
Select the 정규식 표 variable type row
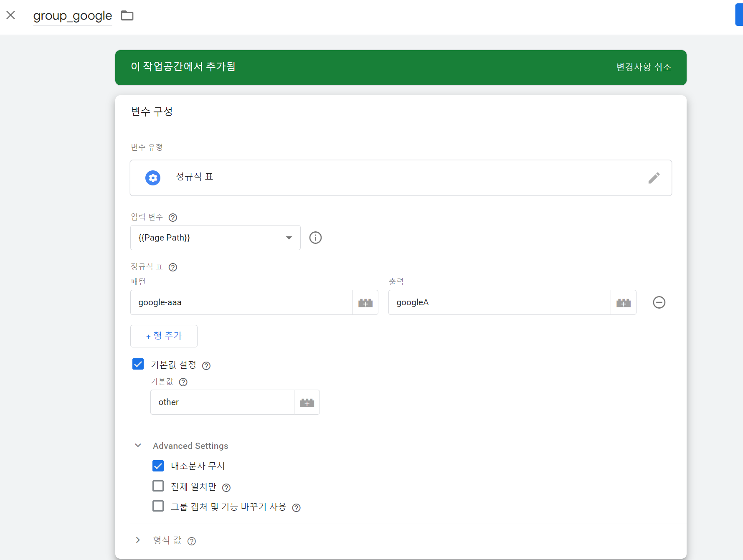click(401, 178)
